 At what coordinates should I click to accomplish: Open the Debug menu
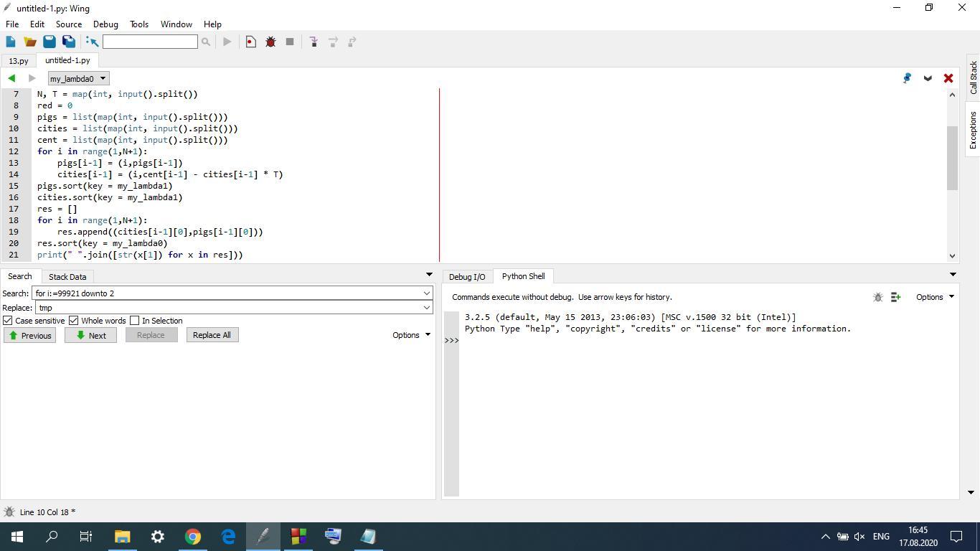[105, 24]
